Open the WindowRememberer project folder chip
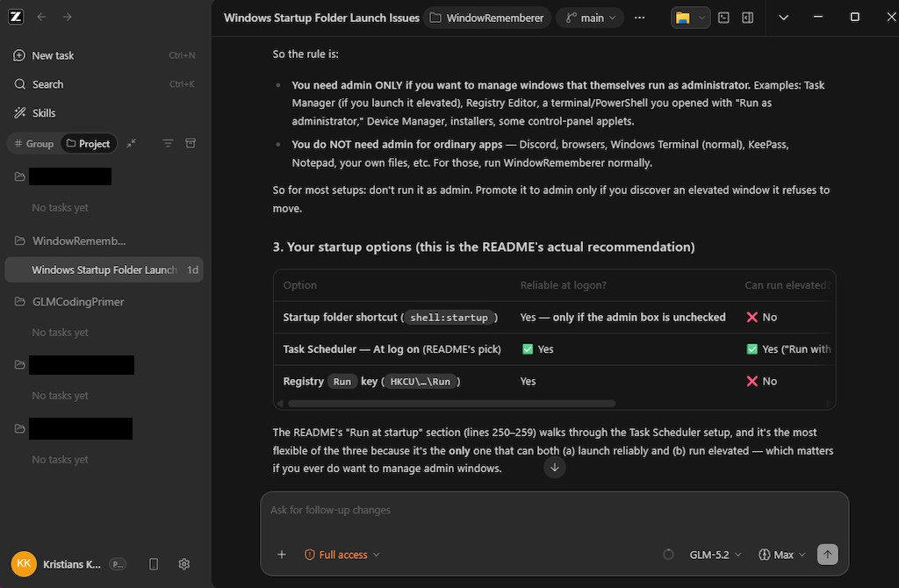Screen dimensions: 899x588 click(x=487, y=18)
